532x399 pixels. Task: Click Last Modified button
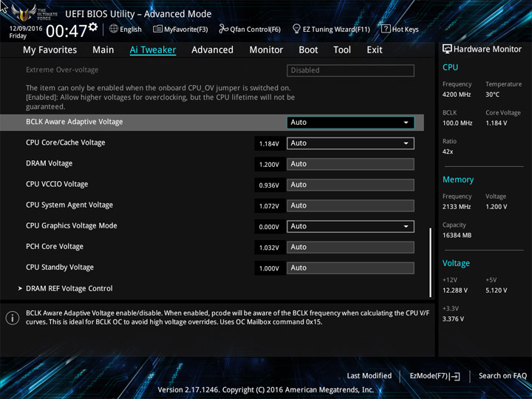pos(369,376)
